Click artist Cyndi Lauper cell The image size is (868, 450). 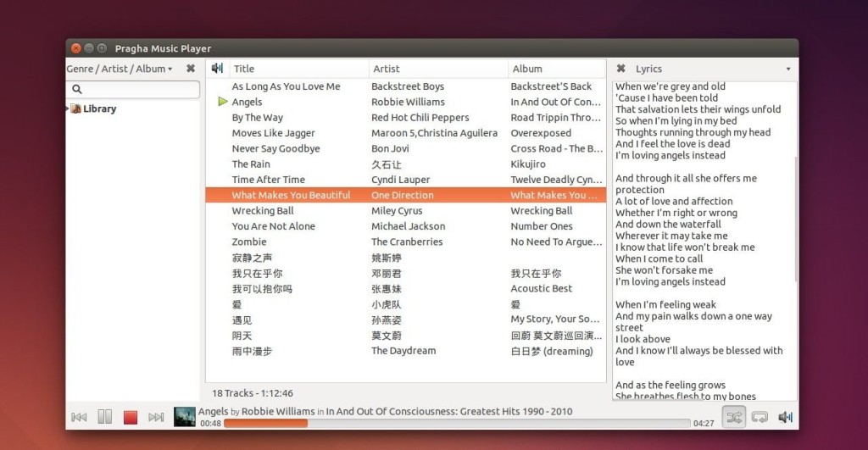click(400, 180)
